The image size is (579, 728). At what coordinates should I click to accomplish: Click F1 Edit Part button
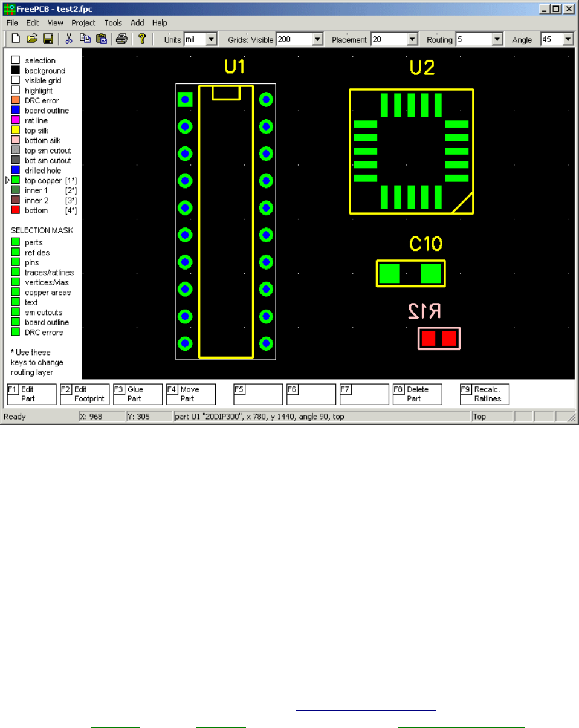(x=31, y=394)
